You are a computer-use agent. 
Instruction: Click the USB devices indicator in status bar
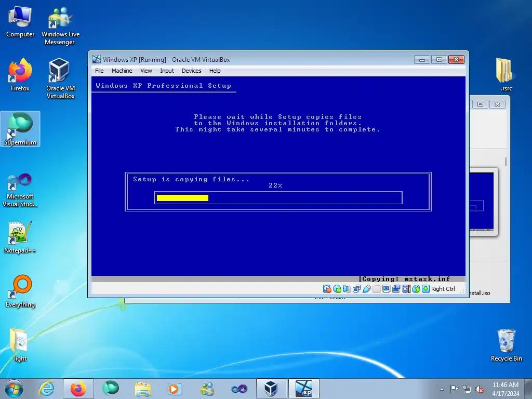tap(366, 289)
